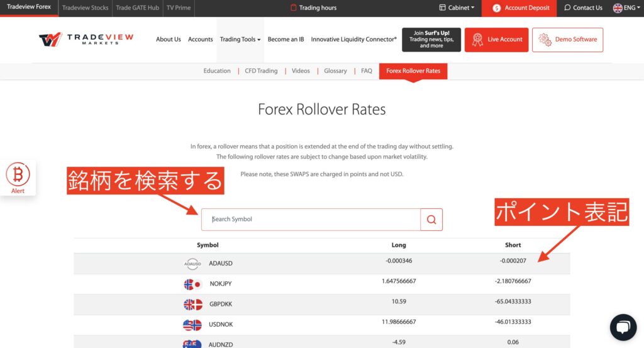Select the GBPDKK symbol text
Viewport: 644px width, 348px height.
221,304
